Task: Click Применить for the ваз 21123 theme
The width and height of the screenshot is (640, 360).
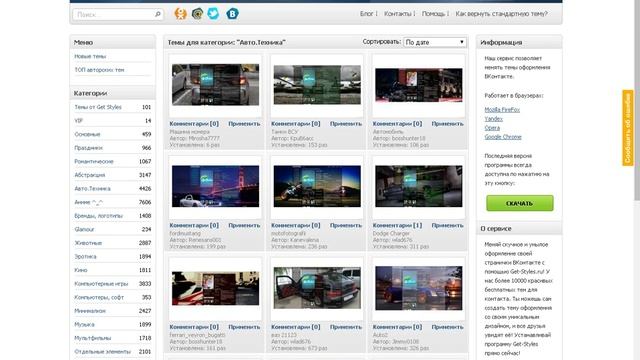Action: point(346,327)
